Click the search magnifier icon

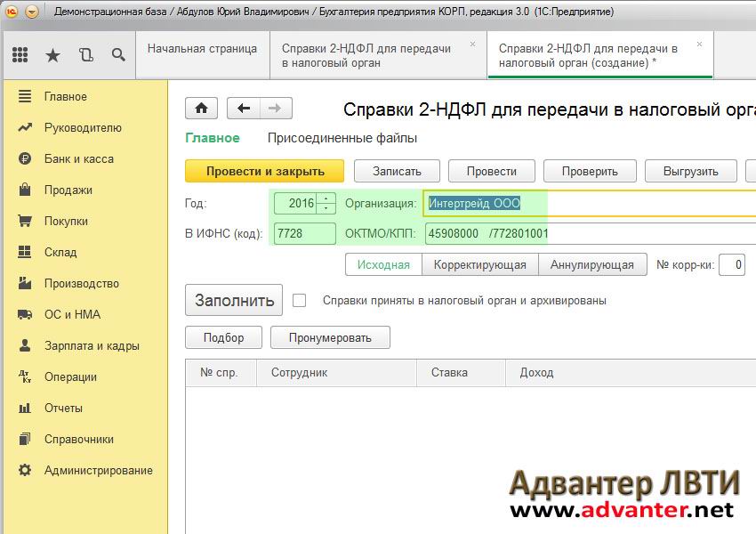tap(118, 55)
